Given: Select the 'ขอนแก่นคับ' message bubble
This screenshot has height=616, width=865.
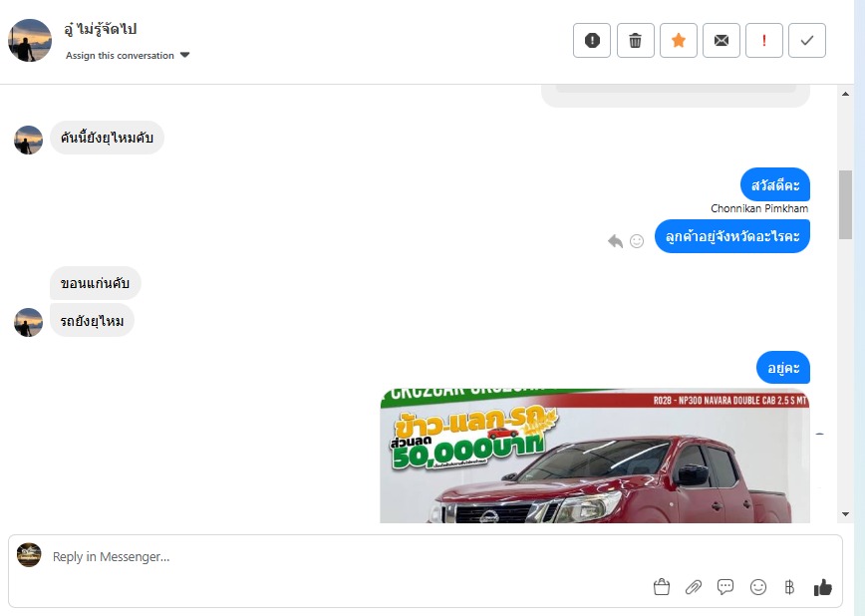Looking at the screenshot, I should tap(96, 283).
